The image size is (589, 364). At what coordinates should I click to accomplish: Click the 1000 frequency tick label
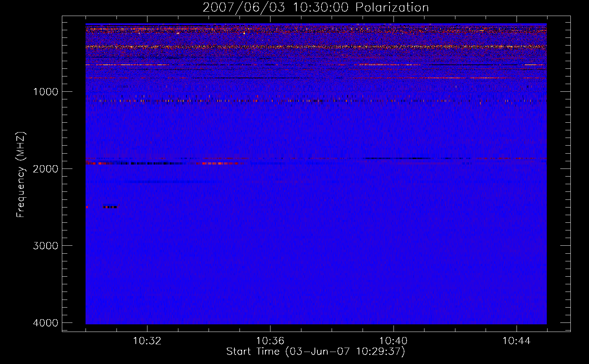tap(46, 92)
